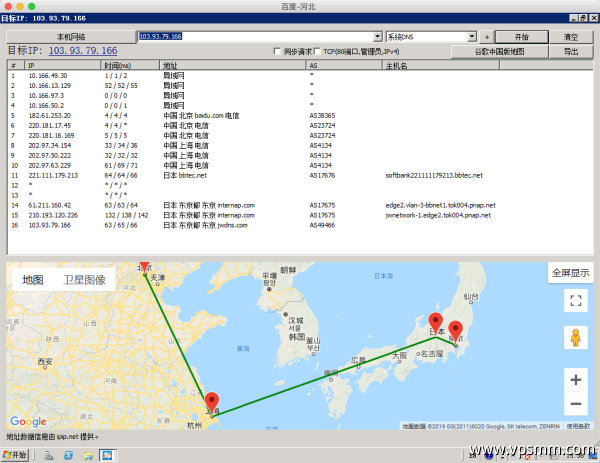This screenshot has height=463, width=600.
Task: Click AS17676 cell
Action: pyautogui.click(x=322, y=175)
